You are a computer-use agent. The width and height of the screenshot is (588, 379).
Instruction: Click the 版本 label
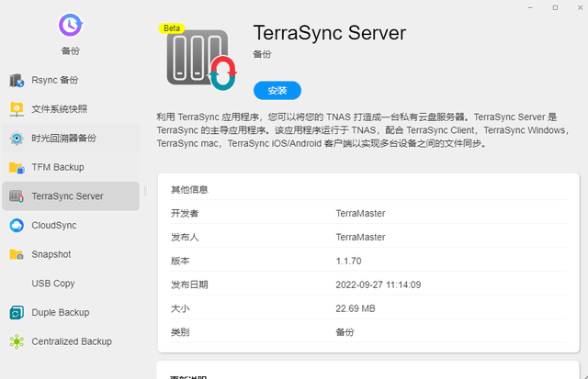tap(180, 261)
